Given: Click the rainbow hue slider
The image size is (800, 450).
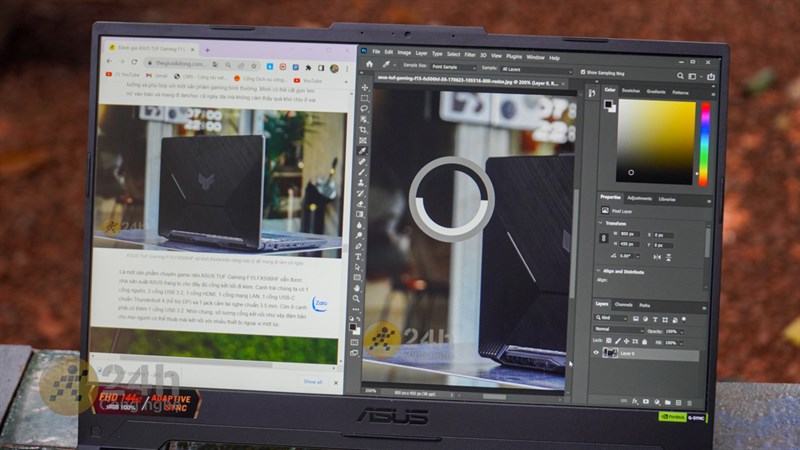Looking at the screenshot, I should (704, 144).
